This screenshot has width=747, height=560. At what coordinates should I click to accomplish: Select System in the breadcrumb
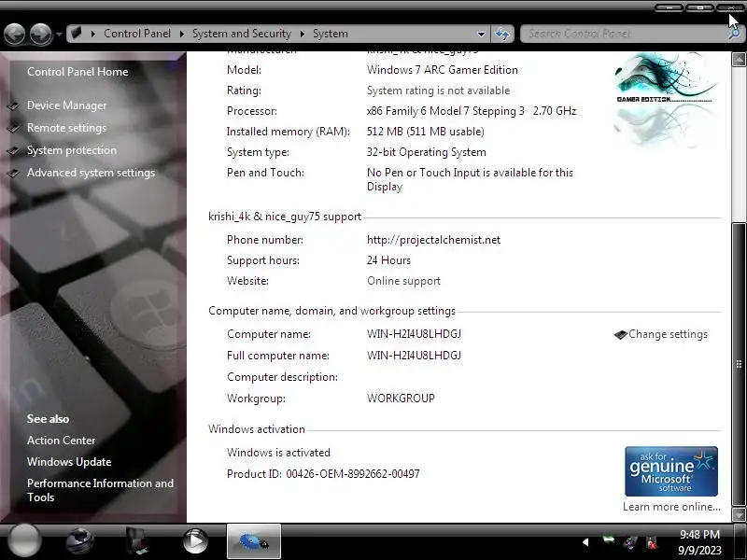click(331, 34)
